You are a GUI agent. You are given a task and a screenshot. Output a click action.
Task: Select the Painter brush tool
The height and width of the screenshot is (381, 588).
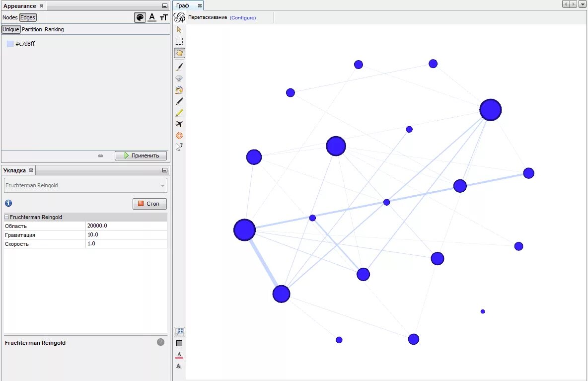(179, 67)
